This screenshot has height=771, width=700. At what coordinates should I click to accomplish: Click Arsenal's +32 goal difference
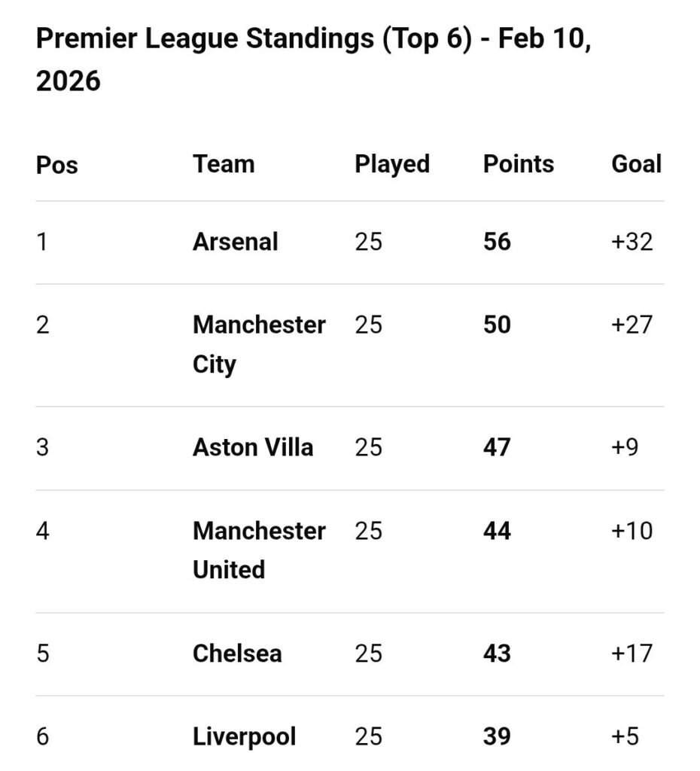tap(632, 242)
